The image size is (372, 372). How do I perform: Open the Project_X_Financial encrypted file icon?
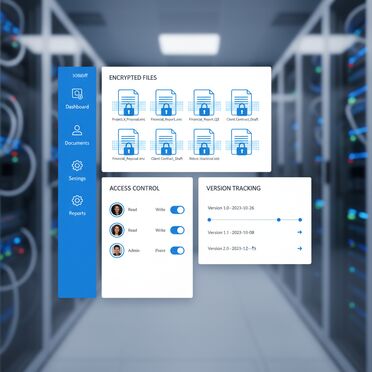point(128,103)
